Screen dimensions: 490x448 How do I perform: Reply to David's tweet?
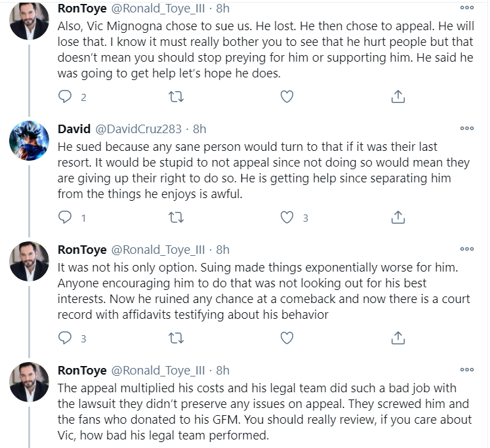pyautogui.click(x=65, y=217)
